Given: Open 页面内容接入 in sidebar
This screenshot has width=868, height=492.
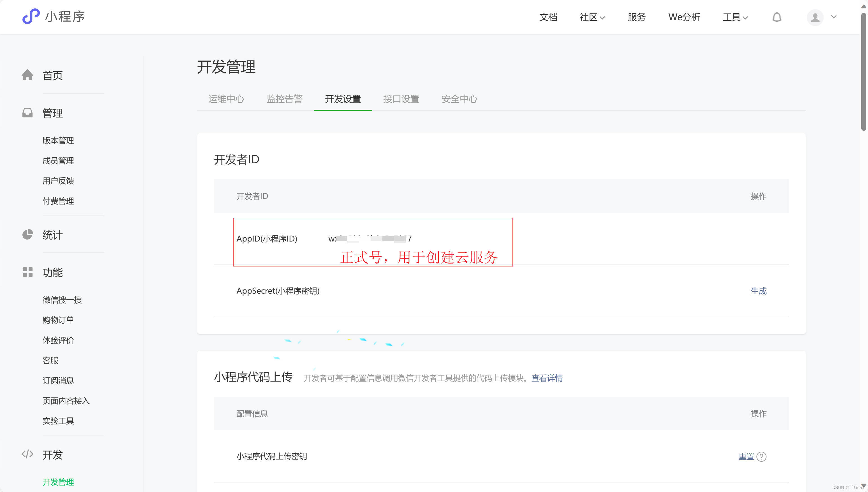Looking at the screenshot, I should pyautogui.click(x=66, y=401).
